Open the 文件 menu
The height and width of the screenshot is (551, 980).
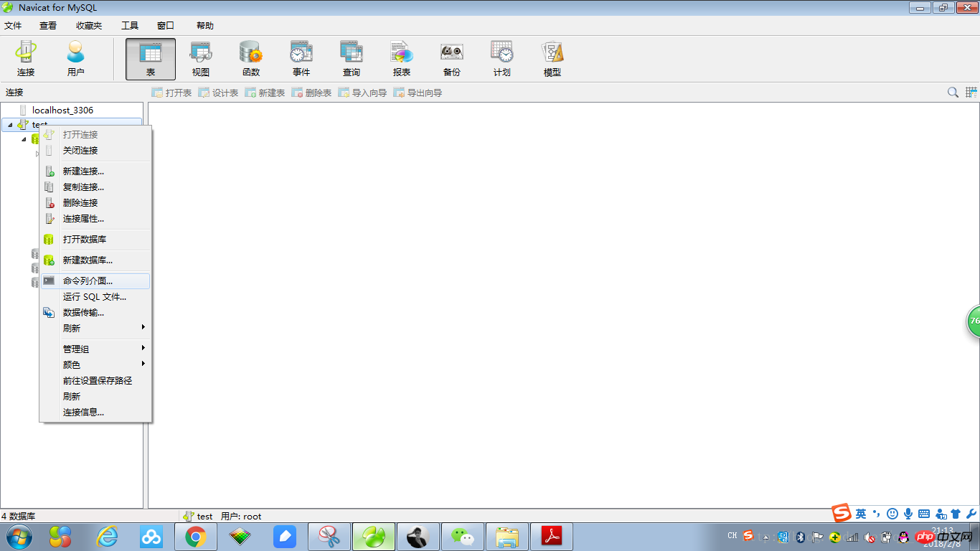[13, 26]
